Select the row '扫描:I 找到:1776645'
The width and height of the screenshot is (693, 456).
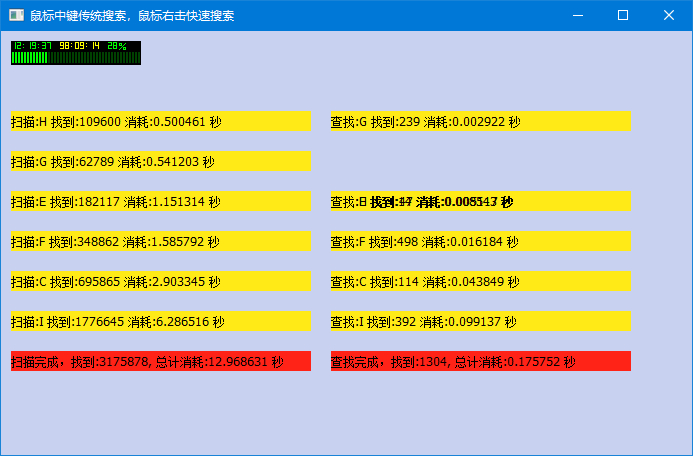[161, 321]
